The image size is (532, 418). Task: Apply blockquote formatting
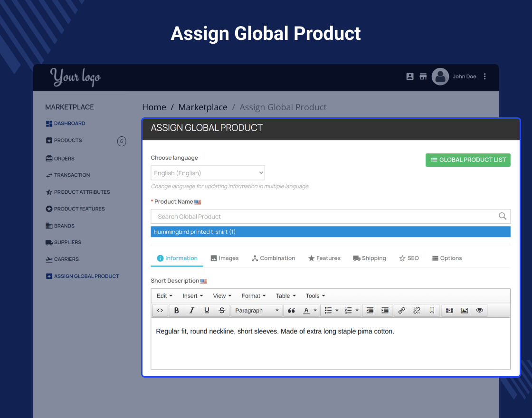[x=291, y=311]
